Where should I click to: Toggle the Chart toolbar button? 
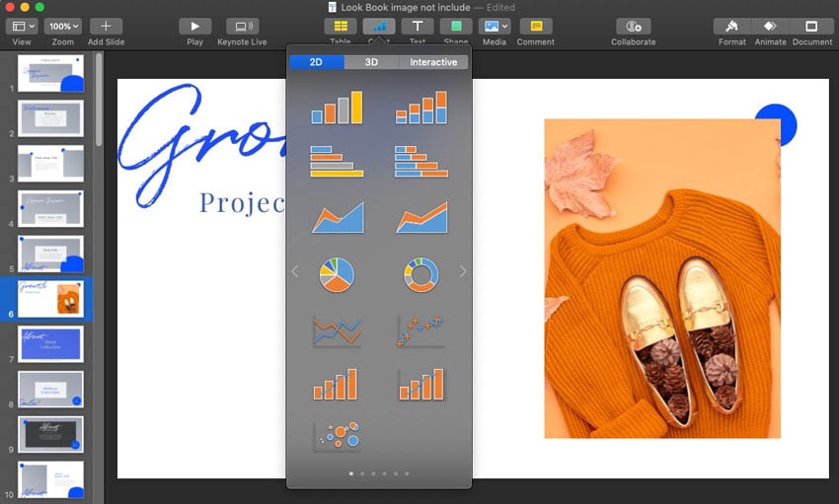click(x=379, y=27)
